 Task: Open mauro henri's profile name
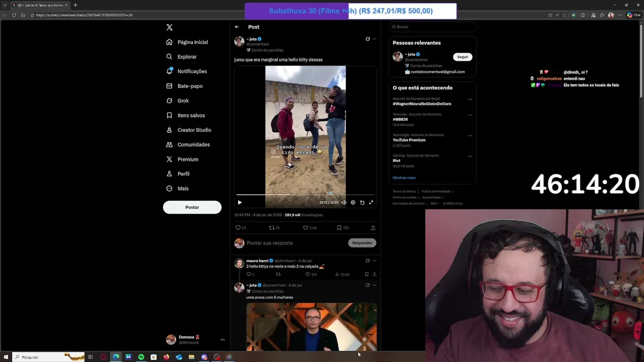(x=257, y=261)
